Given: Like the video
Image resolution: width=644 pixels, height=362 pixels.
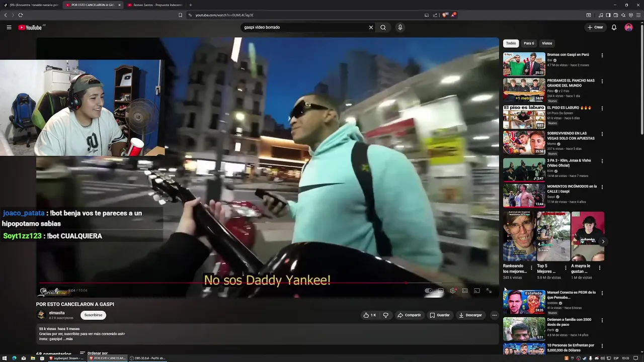Looking at the screenshot, I should click(370, 315).
